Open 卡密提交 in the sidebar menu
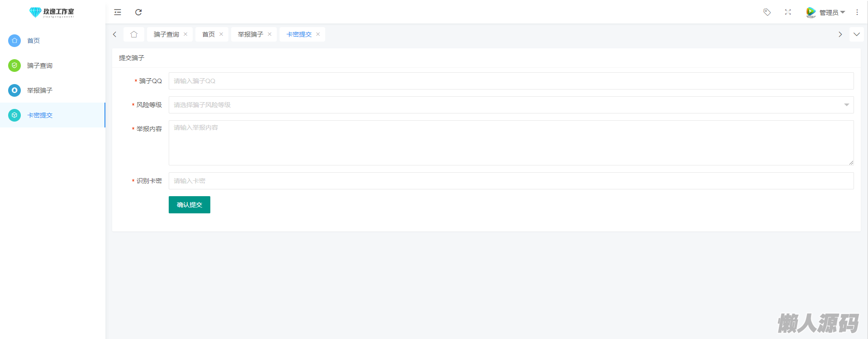This screenshot has width=868, height=339. pyautogui.click(x=52, y=115)
